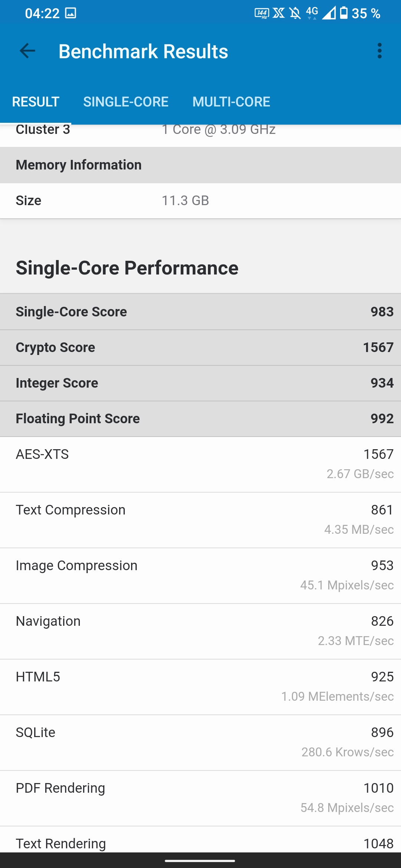Tap the Floating Point Score row

point(200,419)
